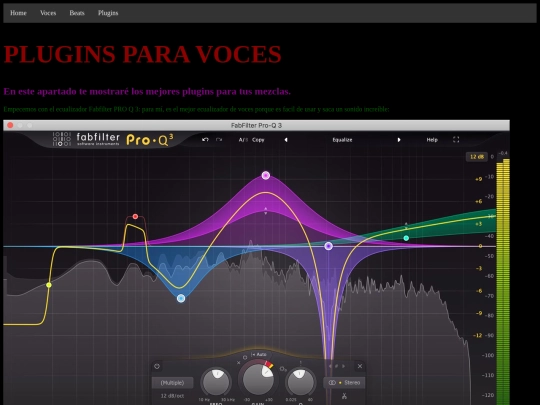Viewport: 540px width, 405px height.
Task: Select the teal high-shelf band node
Action: (406, 238)
